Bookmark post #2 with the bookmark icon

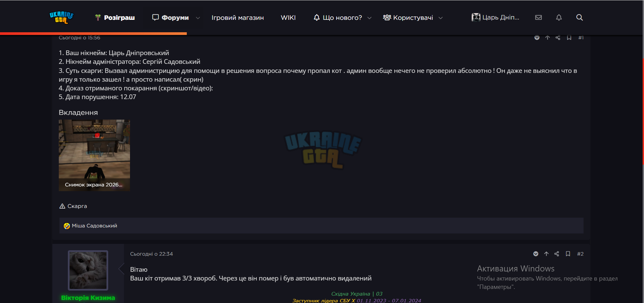click(568, 254)
